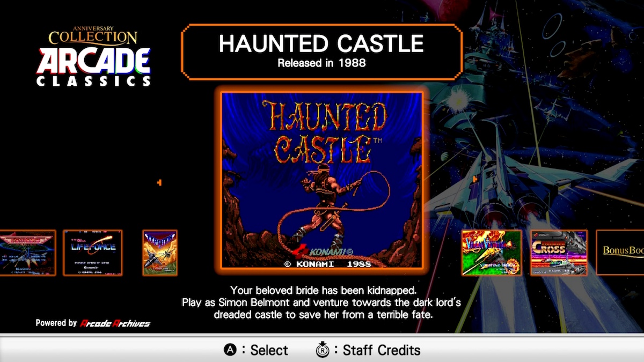
Task: Select the Life Force game thumbnail
Action: 93,253
